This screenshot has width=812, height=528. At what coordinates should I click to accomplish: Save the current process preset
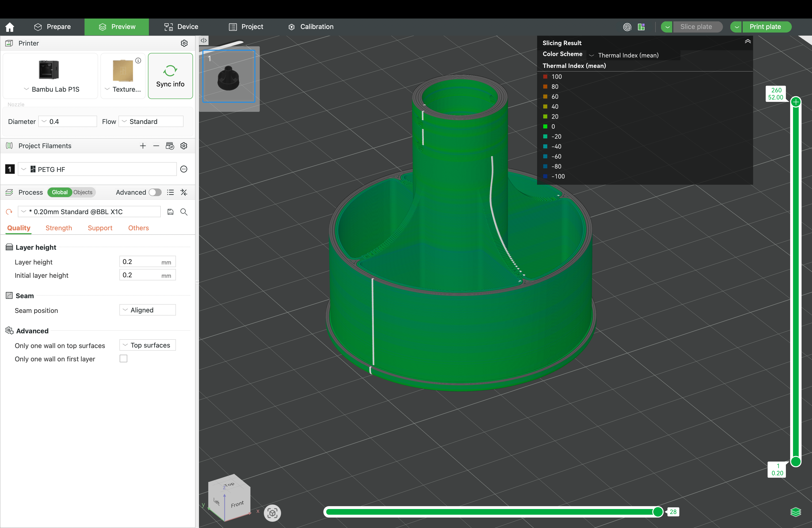(170, 212)
